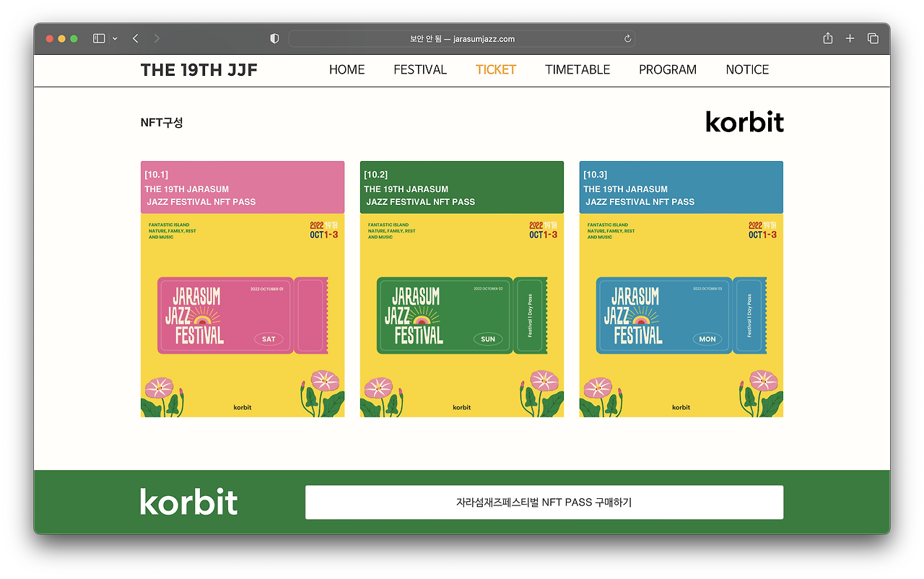Click the MON day badge on ticket
Screen dimensions: 924x579
(707, 339)
